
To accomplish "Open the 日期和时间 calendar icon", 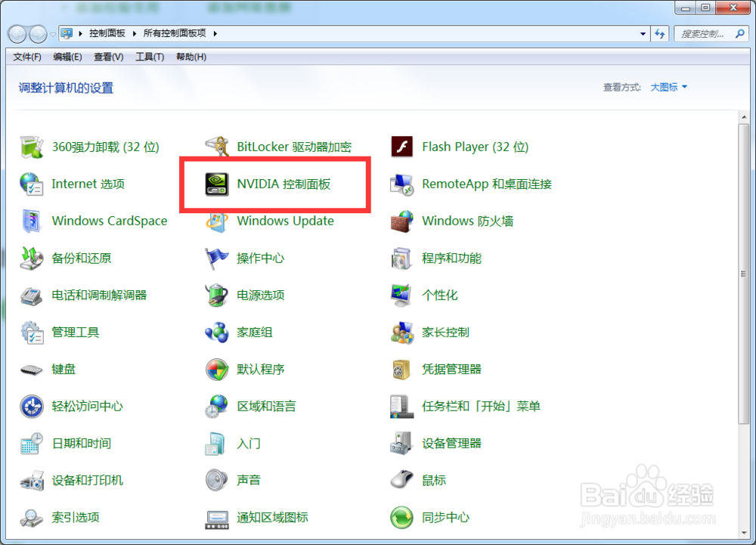I will click(32, 443).
